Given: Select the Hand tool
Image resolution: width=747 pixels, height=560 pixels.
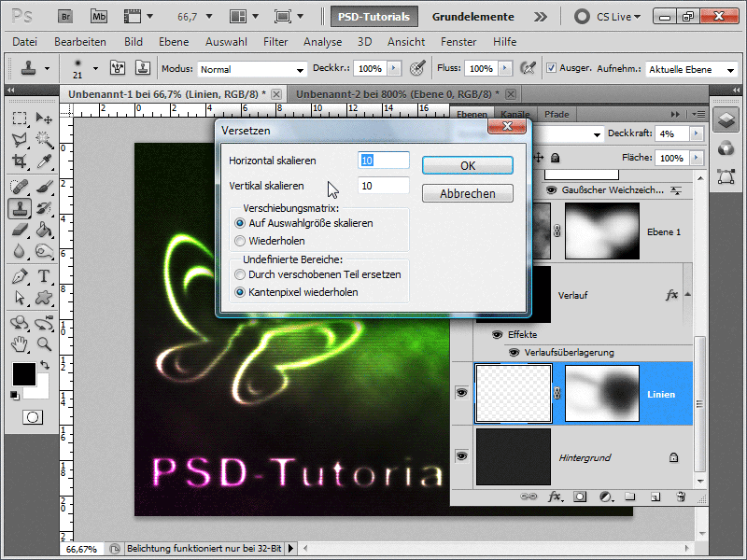Looking at the screenshot, I should click(20, 343).
